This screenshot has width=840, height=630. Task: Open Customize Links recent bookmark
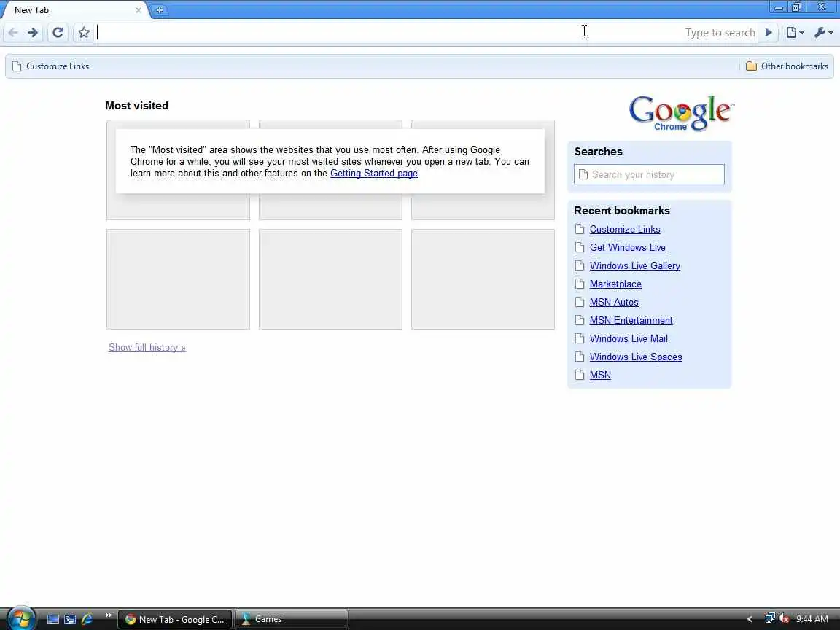(625, 229)
